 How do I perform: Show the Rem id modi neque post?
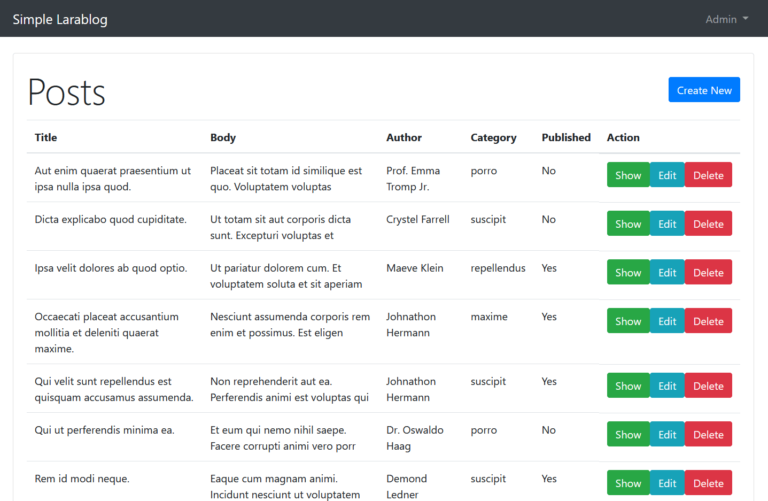pos(628,483)
